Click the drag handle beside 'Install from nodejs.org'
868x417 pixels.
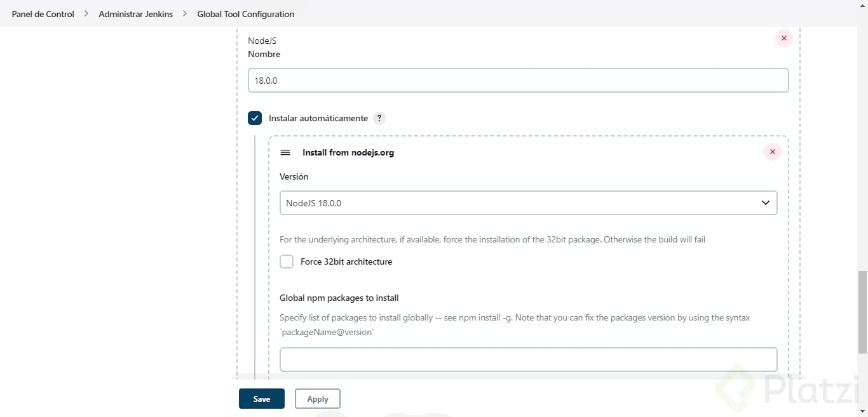tap(285, 152)
